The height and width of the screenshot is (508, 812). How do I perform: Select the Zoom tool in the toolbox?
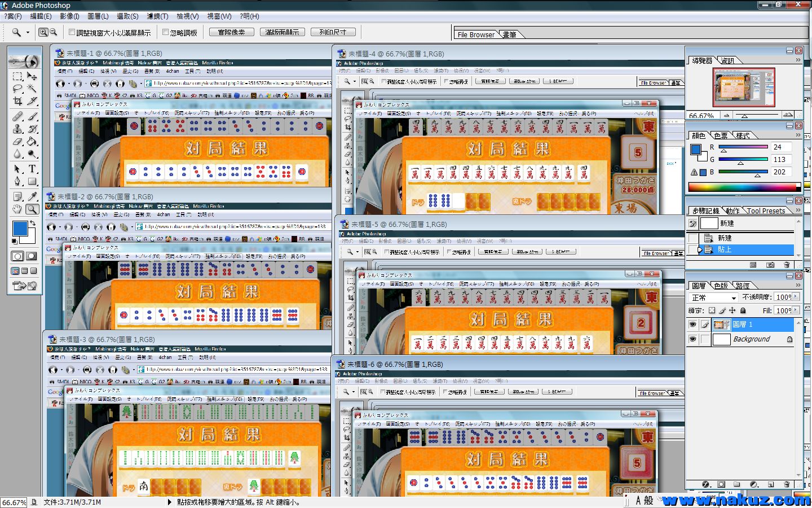pos(32,209)
